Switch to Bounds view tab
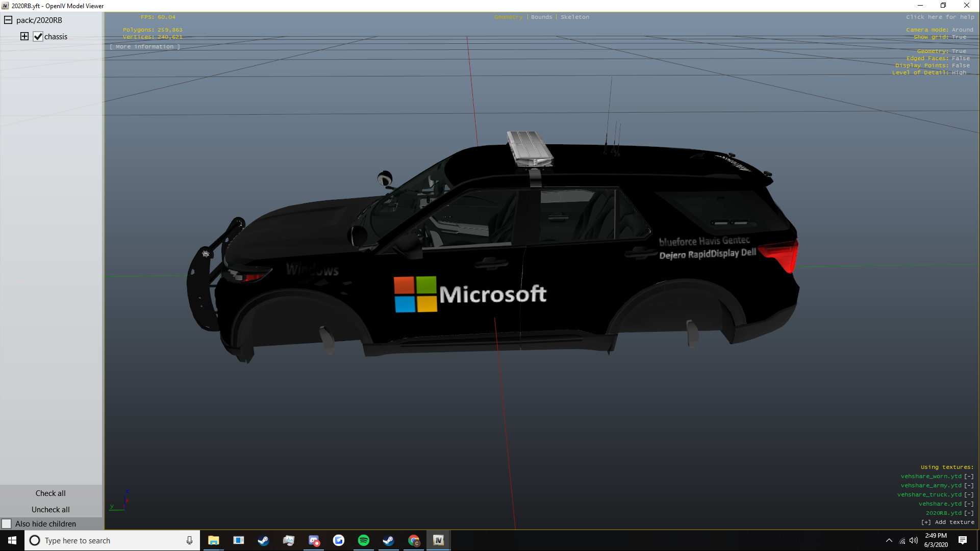Screen dimensions: 980x551 pyautogui.click(x=541, y=17)
